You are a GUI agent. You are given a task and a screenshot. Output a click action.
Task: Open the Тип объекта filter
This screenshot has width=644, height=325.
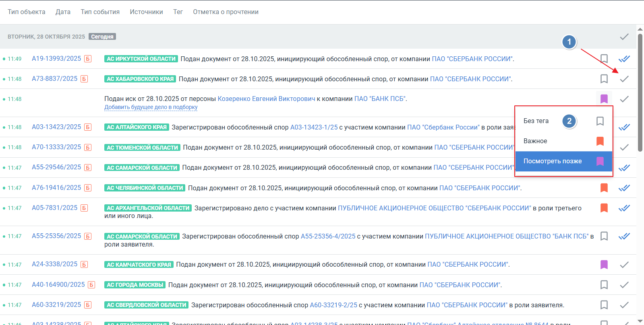27,12
